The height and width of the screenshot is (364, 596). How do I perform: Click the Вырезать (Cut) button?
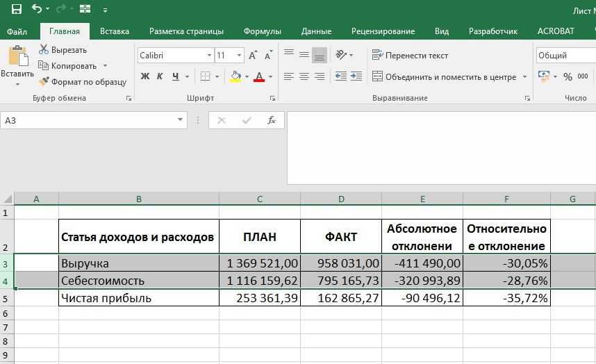pos(63,50)
